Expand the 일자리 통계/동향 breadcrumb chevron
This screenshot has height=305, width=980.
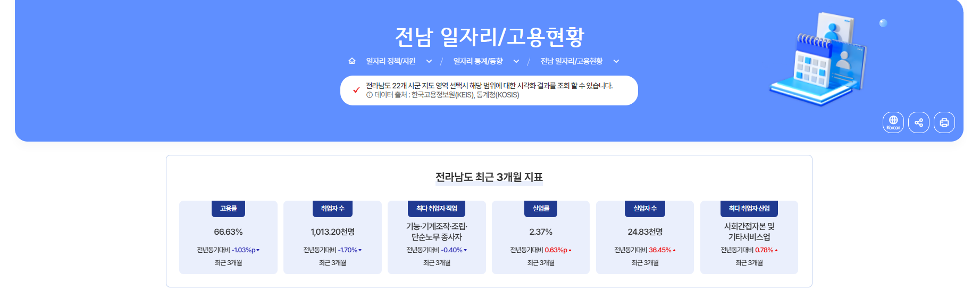(x=516, y=62)
